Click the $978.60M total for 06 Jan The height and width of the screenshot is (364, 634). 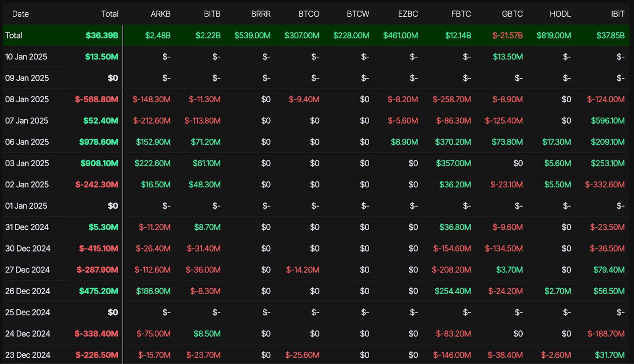pyautogui.click(x=98, y=142)
